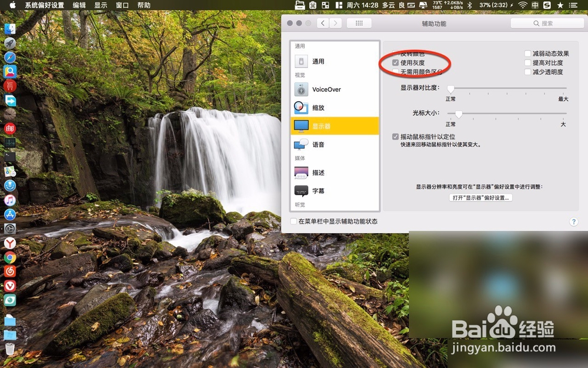Select 字幕 in the sidebar

point(335,191)
